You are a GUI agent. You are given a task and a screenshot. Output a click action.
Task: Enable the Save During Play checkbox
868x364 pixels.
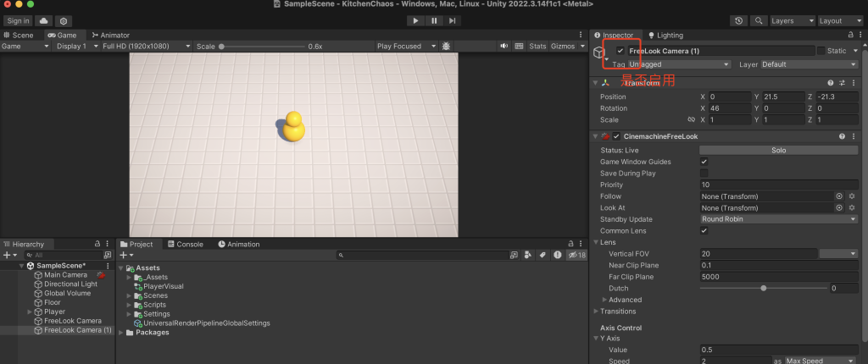coord(704,173)
